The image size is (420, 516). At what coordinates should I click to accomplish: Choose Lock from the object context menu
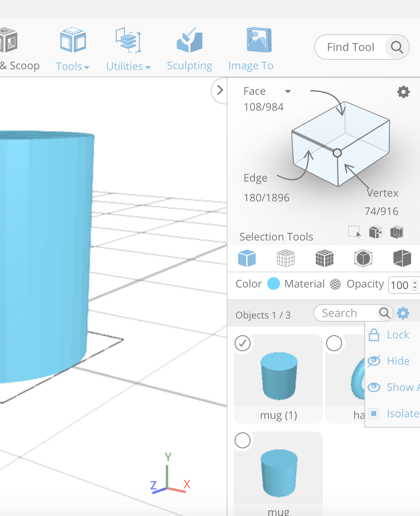pos(398,335)
